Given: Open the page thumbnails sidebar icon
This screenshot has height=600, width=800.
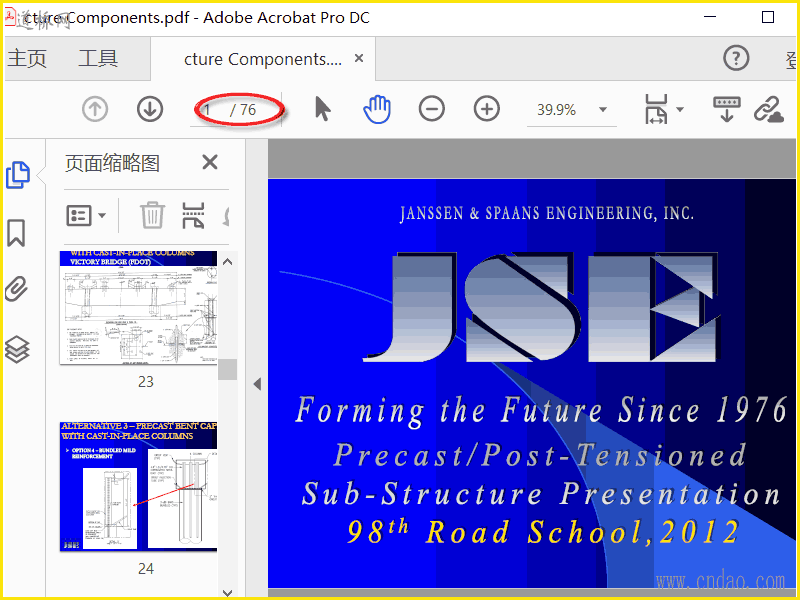Looking at the screenshot, I should click(18, 174).
